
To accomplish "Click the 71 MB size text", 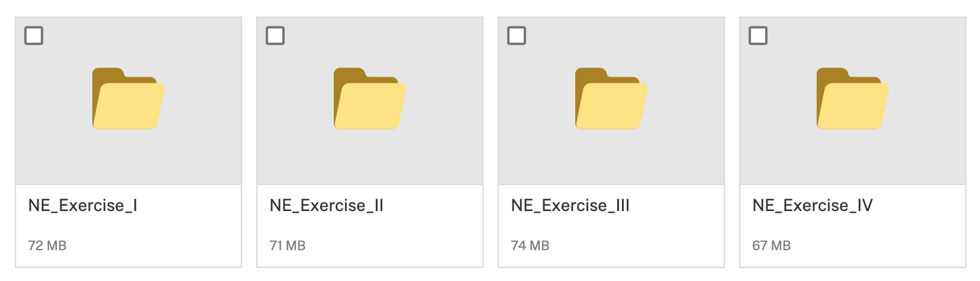I will [x=288, y=245].
